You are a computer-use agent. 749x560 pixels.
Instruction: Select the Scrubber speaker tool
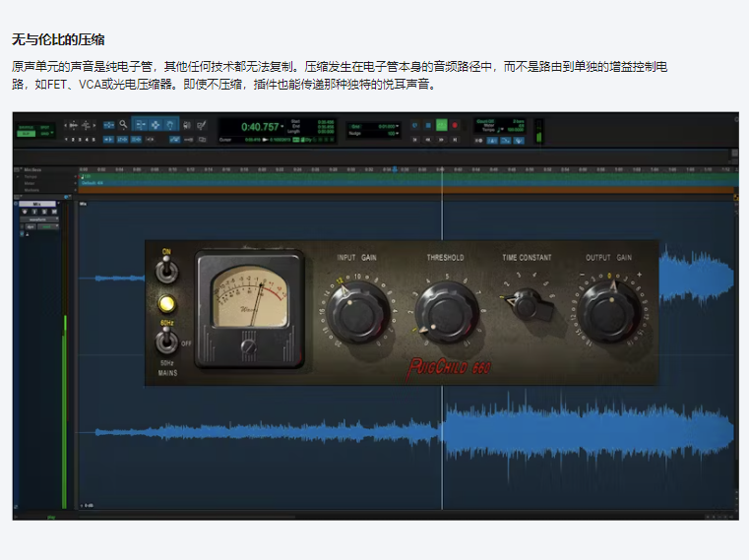coord(187,125)
